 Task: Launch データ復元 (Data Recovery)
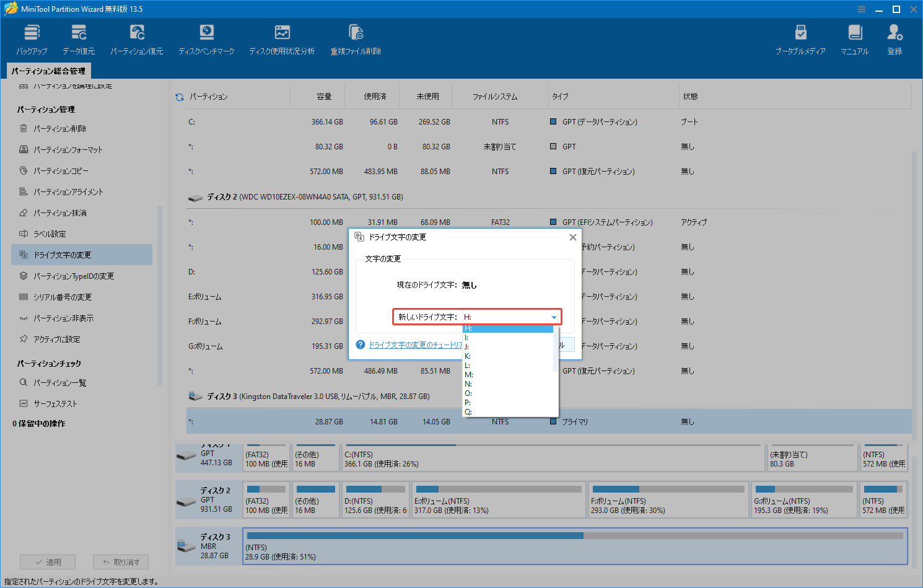[x=78, y=38]
